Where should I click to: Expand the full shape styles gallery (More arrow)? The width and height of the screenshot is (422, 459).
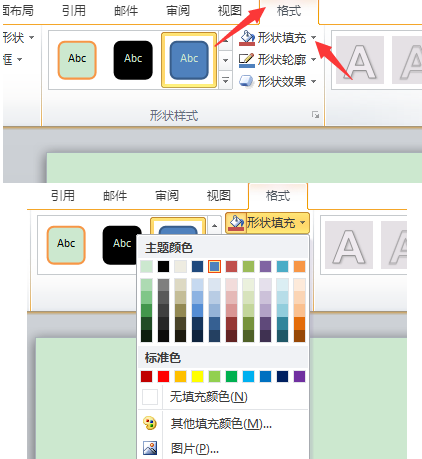tap(226, 80)
